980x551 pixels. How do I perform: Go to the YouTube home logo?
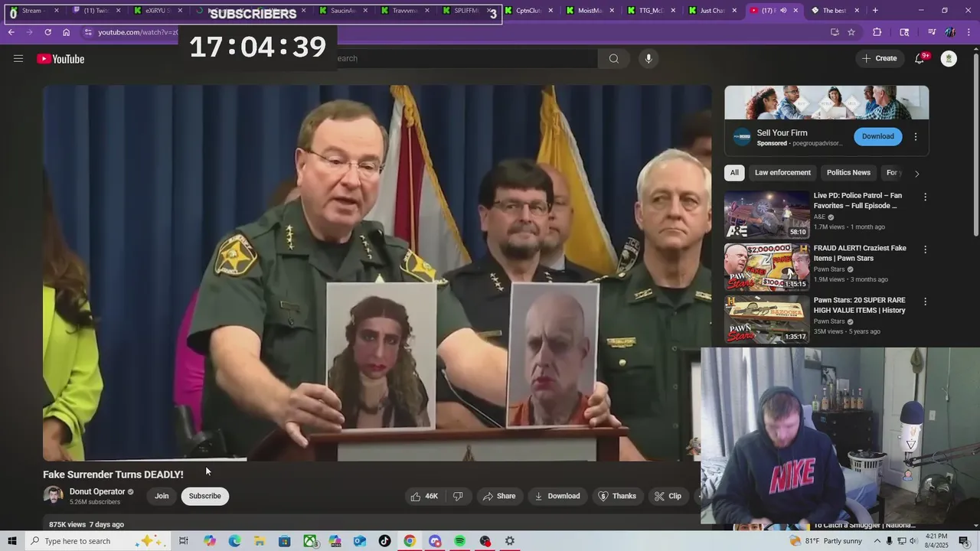pyautogui.click(x=60, y=59)
